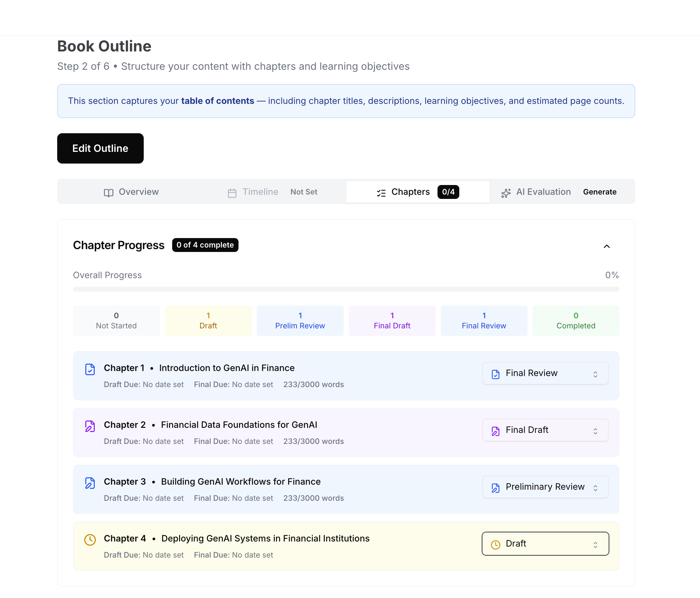700x598 pixels.
Task: Click the sparkle AI Evaluation icon
Action: click(506, 192)
